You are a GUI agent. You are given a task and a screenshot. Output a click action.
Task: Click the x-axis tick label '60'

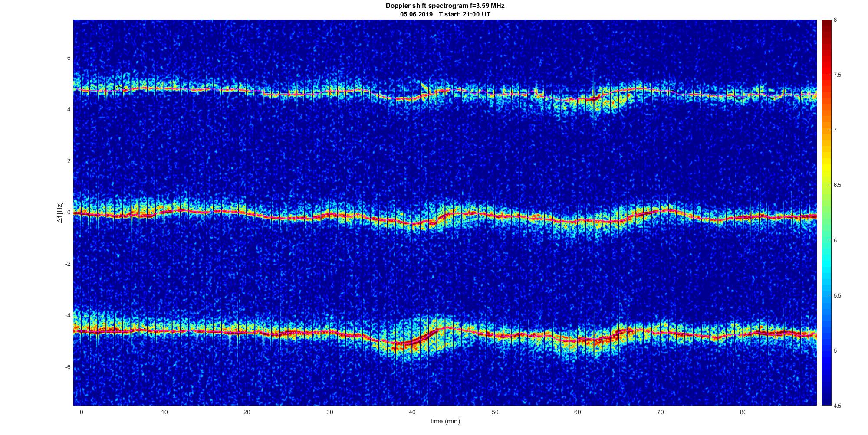(577, 412)
